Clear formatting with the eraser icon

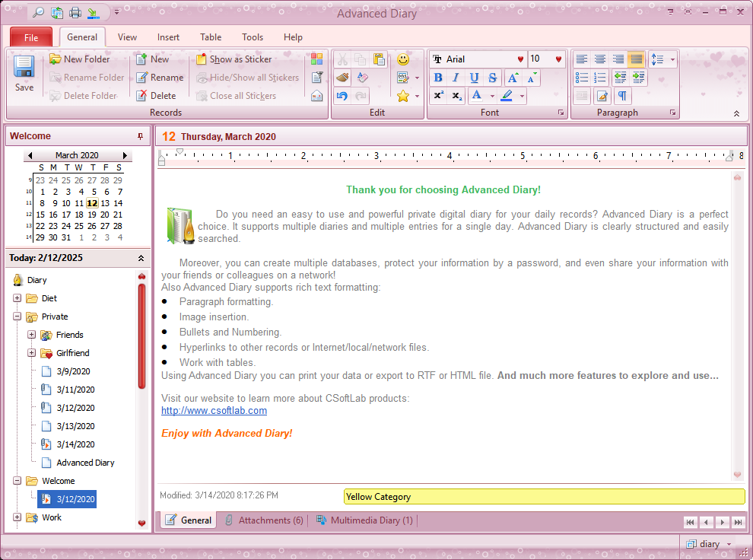(x=361, y=78)
